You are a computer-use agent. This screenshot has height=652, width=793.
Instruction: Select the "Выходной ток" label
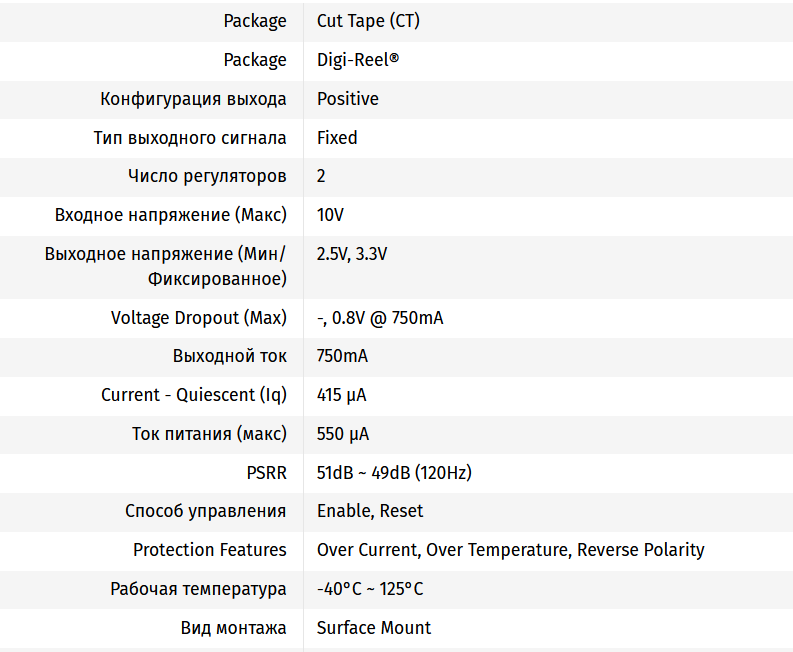pyautogui.click(x=229, y=356)
